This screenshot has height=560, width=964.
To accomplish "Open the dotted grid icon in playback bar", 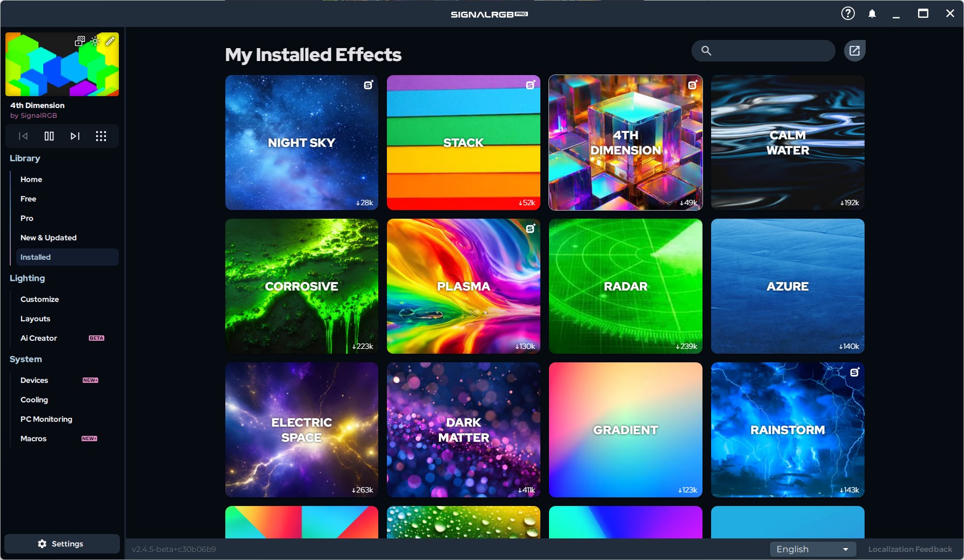I will (x=101, y=136).
